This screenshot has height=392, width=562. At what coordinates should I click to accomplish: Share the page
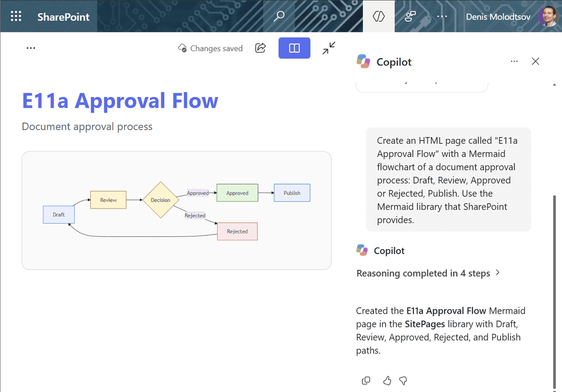pyautogui.click(x=261, y=48)
